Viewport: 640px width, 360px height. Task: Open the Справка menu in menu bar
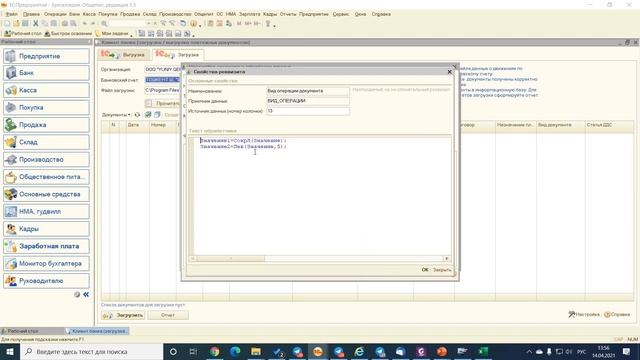tap(381, 14)
